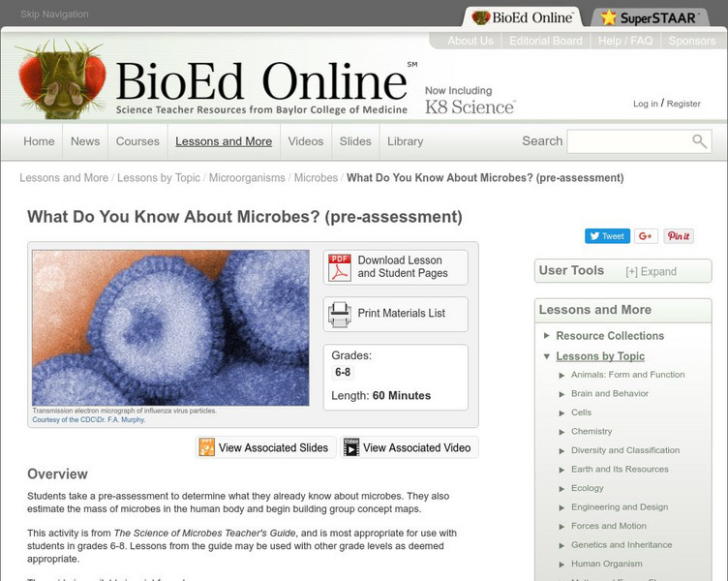728x581 pixels.
Task: Click Lessons and More breadcrumb
Action: coord(64,178)
